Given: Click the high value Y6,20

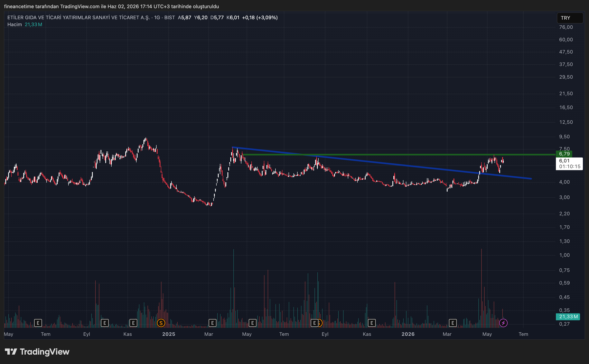Looking at the screenshot, I should coord(201,18).
